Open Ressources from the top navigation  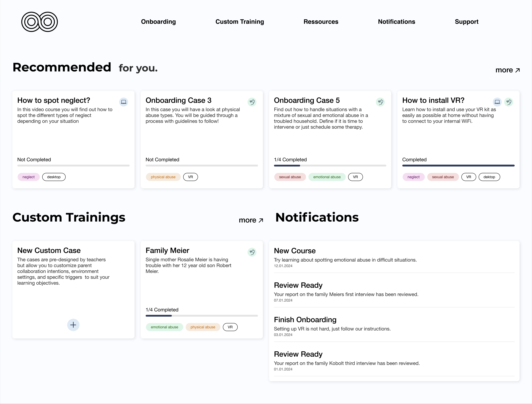pyautogui.click(x=321, y=22)
